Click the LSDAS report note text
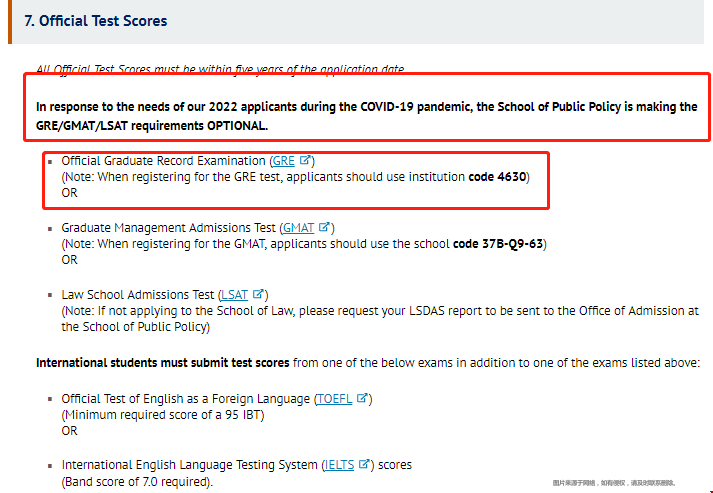 (380, 319)
